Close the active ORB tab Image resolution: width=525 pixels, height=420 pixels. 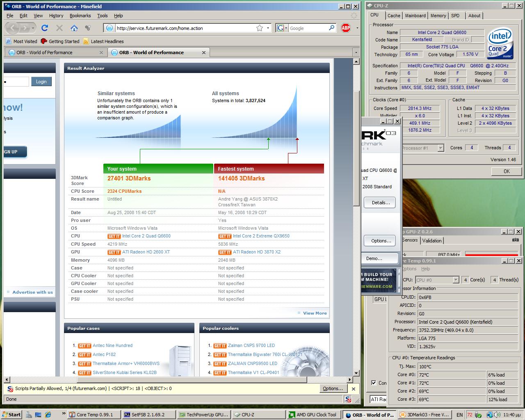(x=204, y=52)
